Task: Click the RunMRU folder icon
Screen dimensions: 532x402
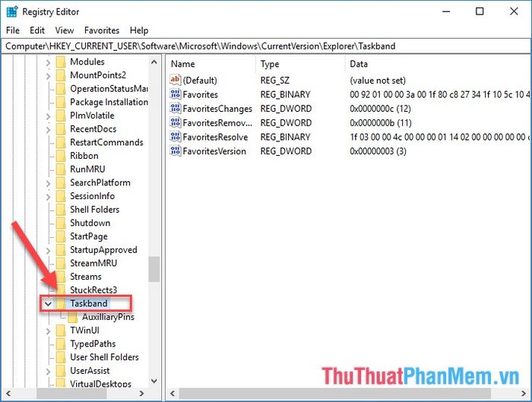Action: tap(61, 169)
